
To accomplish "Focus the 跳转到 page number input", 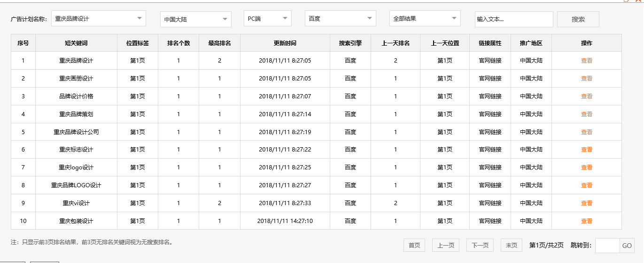I will (607, 246).
